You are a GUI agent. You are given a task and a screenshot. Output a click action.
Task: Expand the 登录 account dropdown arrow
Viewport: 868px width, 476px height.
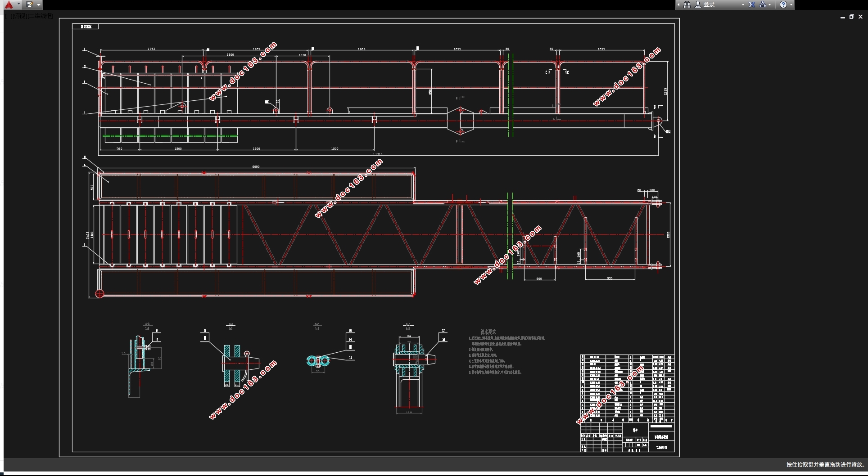point(743,4)
